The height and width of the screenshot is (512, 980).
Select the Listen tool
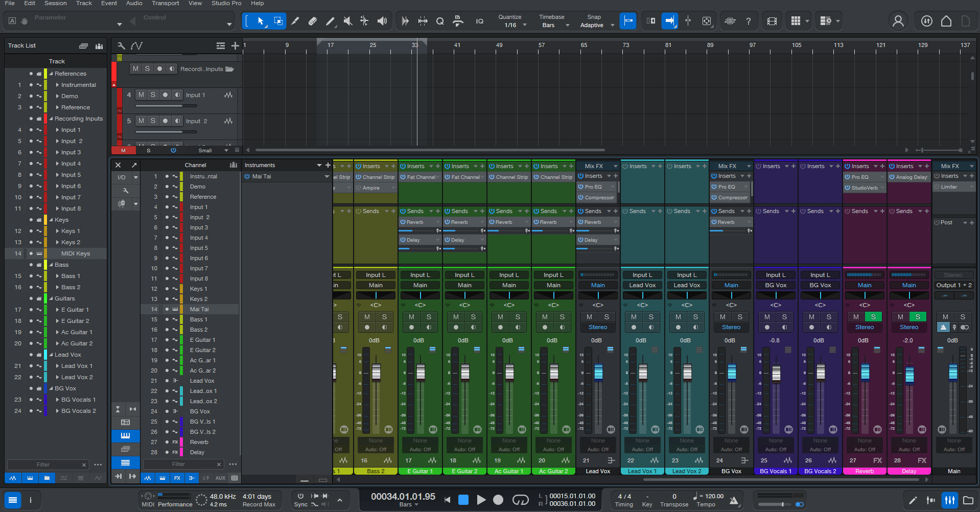(382, 21)
